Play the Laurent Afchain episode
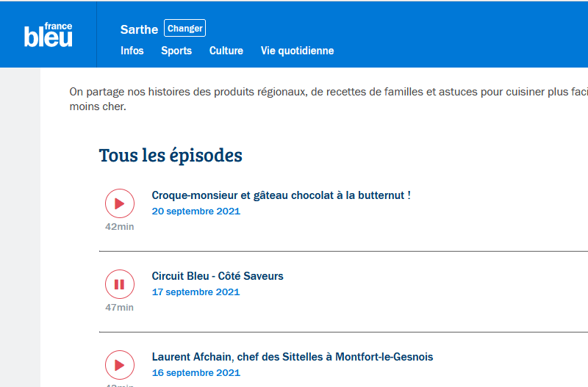This screenshot has height=387, width=588. [120, 365]
